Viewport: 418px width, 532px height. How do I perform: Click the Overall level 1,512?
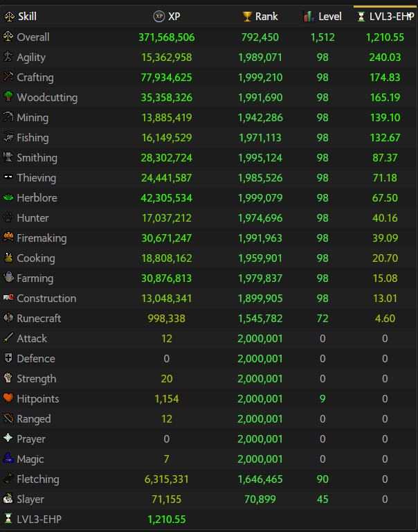click(x=322, y=37)
